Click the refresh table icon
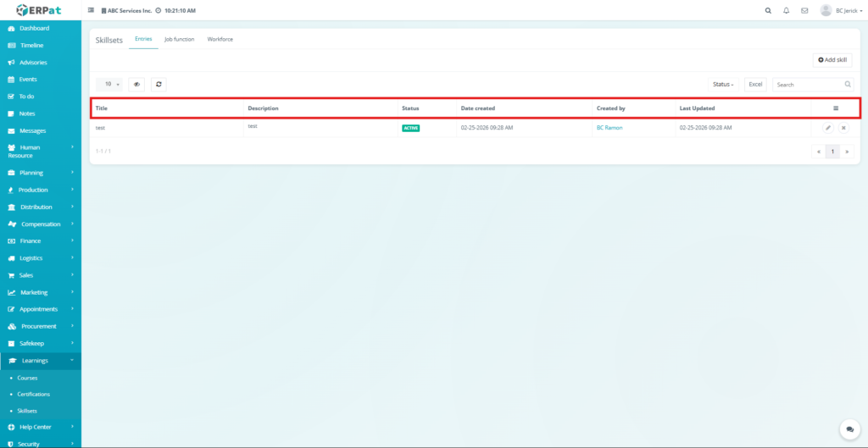The image size is (868, 448). [x=159, y=85]
